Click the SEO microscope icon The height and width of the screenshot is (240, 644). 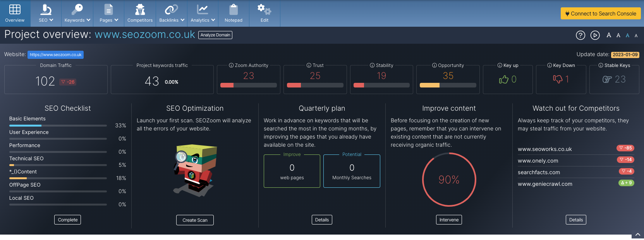click(x=46, y=9)
